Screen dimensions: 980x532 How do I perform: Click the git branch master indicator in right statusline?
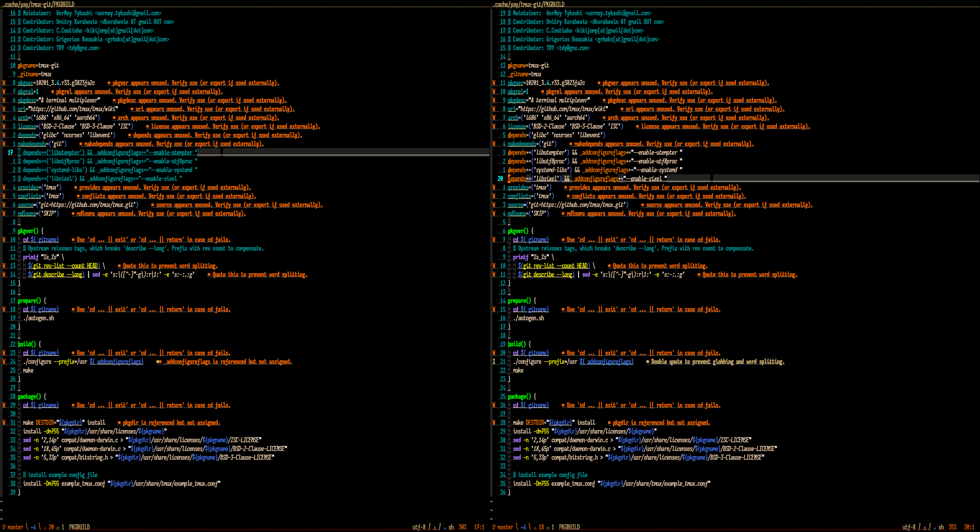point(503,527)
